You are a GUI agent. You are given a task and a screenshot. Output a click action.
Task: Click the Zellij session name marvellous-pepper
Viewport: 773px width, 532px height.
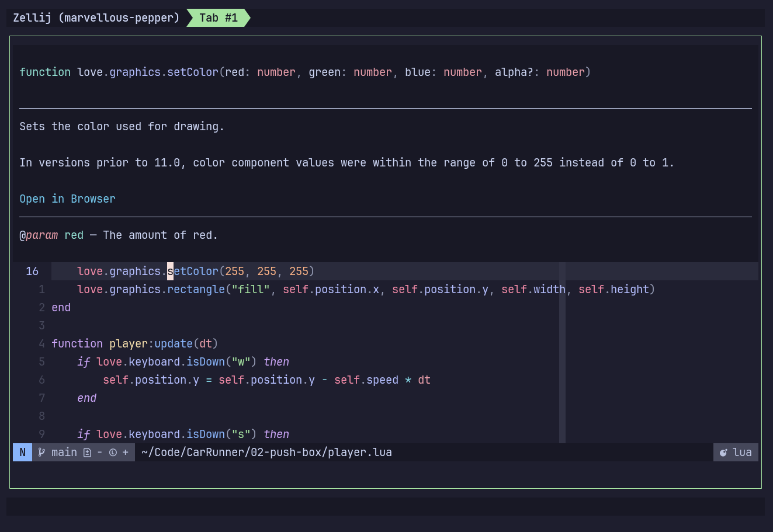click(x=96, y=18)
